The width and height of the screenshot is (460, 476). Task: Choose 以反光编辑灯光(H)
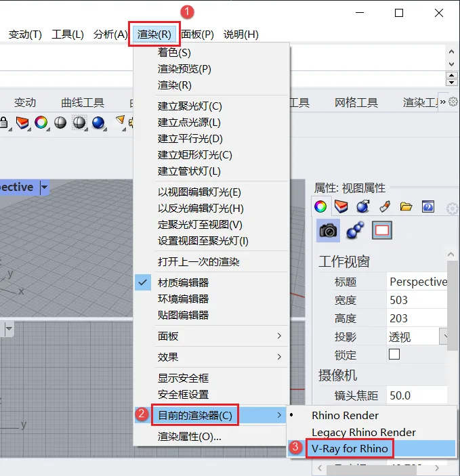point(211,209)
